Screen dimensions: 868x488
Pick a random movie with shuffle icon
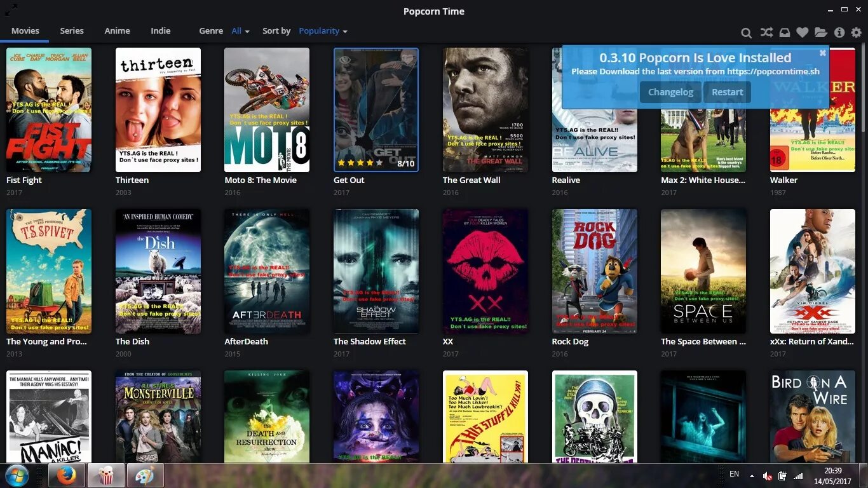click(766, 32)
